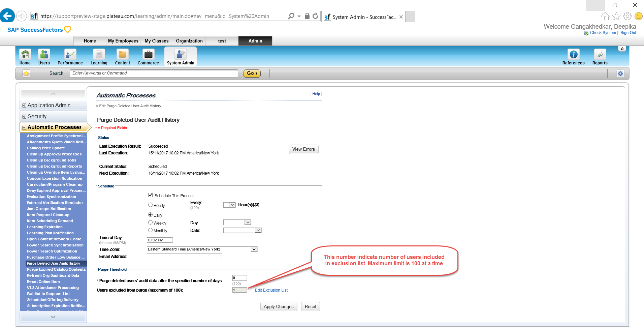This screenshot has width=644, height=327.
Task: Click purge days number field
Action: pos(239,278)
